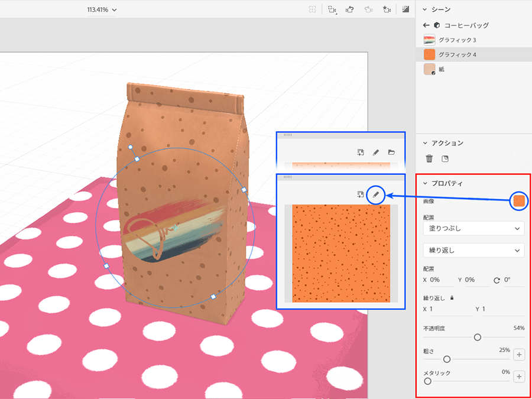Screen dimensions: 532x399
Task: Click the rotation reset icon next to 0°
Action: [496, 280]
